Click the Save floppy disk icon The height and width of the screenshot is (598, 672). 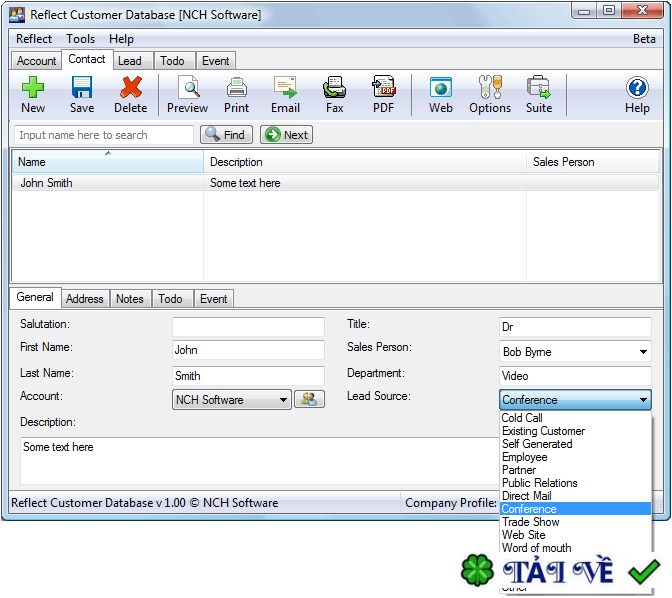(x=82, y=88)
